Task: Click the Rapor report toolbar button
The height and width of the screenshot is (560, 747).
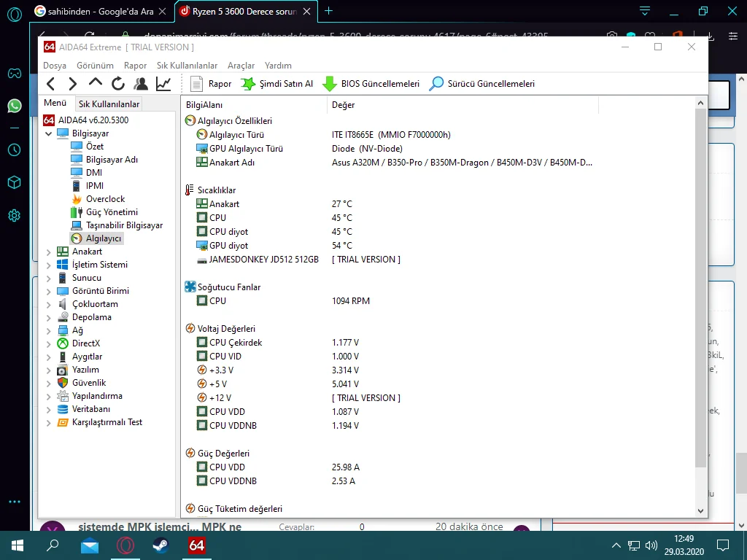Action: click(211, 84)
